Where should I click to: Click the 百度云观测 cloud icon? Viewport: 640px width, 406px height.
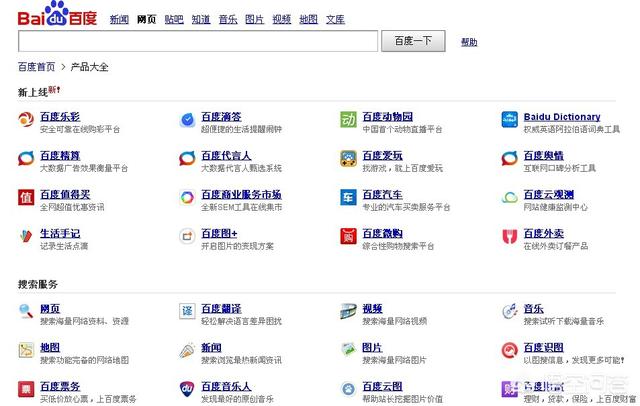[509, 197]
